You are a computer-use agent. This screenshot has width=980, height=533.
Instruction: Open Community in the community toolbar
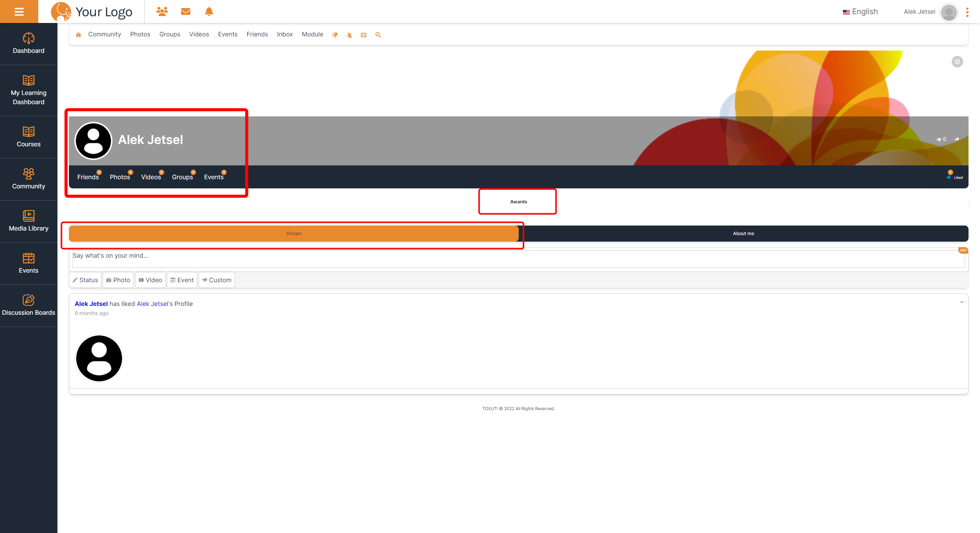pyautogui.click(x=105, y=34)
